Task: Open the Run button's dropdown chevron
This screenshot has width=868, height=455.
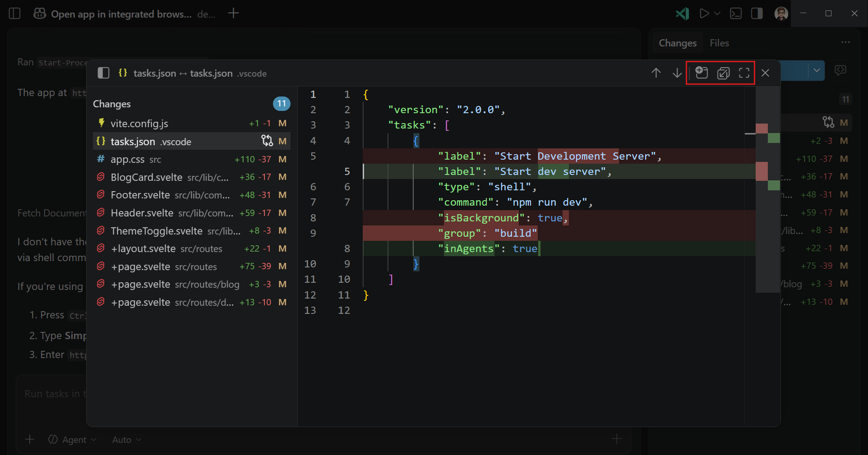Action: coord(716,14)
